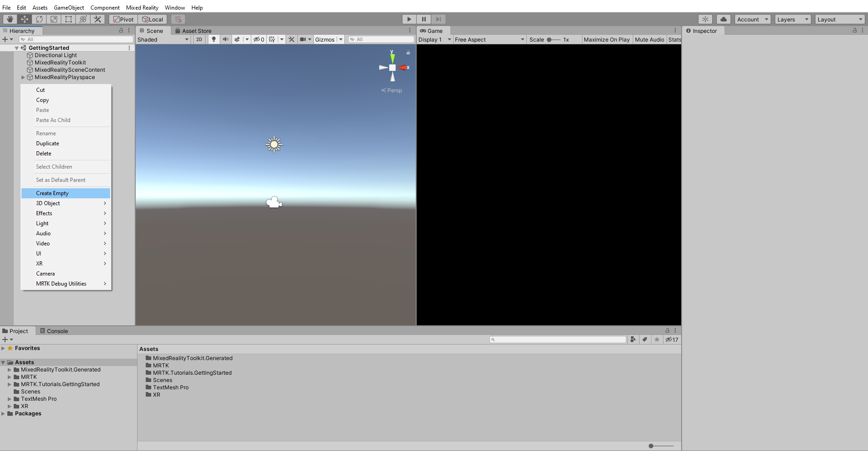Switch to the Console tab
868x451 pixels.
pyautogui.click(x=54, y=331)
